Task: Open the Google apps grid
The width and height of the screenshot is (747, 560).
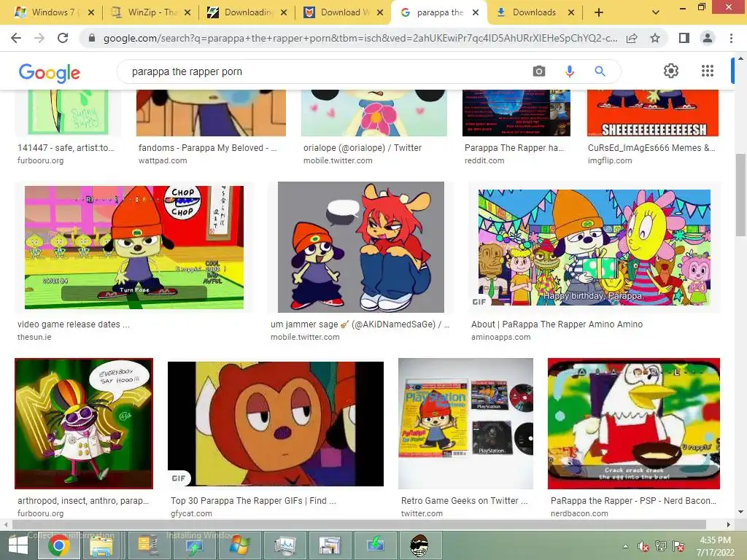Action: point(708,71)
